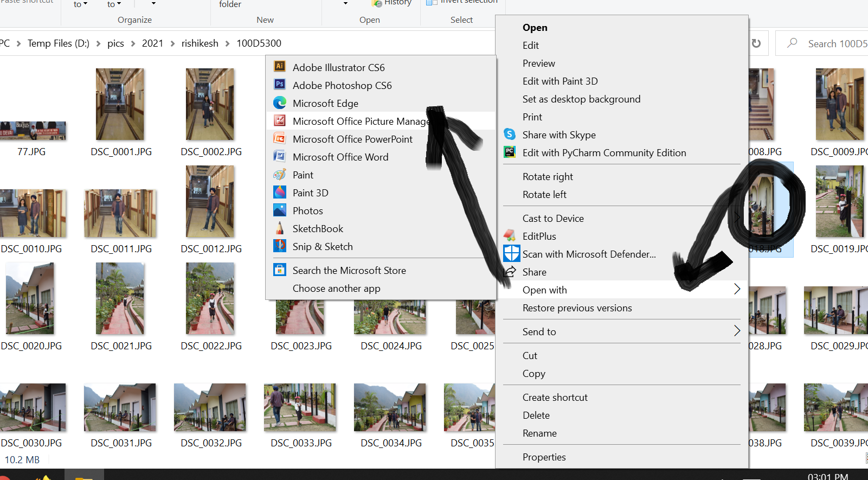The height and width of the screenshot is (480, 868).
Task: Click the 100D5300 breadcrumb segment
Action: [259, 43]
